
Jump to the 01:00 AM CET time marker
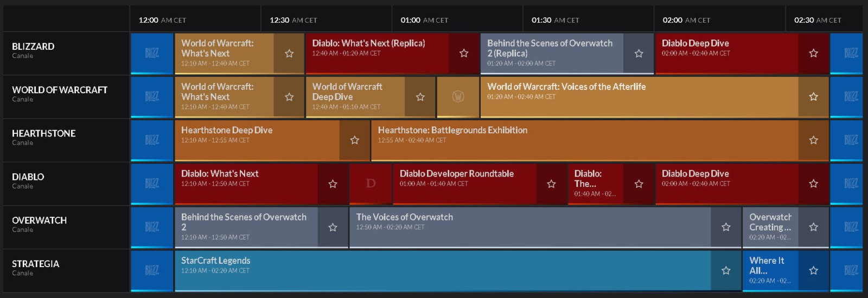coord(424,20)
